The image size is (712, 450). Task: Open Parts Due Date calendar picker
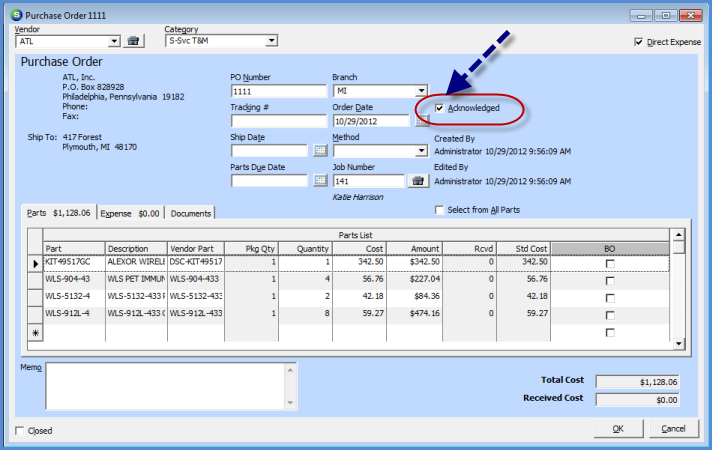(x=320, y=181)
